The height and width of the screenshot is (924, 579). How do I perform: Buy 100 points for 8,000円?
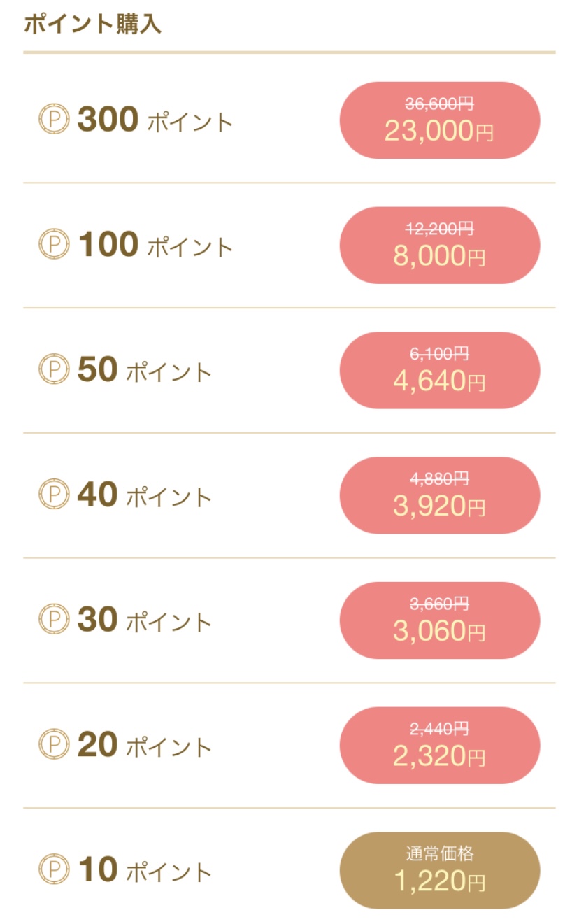click(x=440, y=245)
